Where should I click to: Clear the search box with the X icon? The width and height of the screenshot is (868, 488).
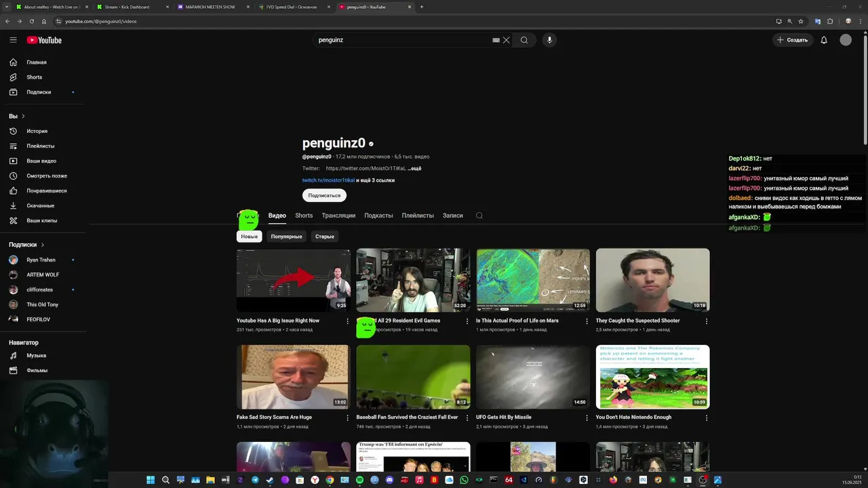coord(506,40)
